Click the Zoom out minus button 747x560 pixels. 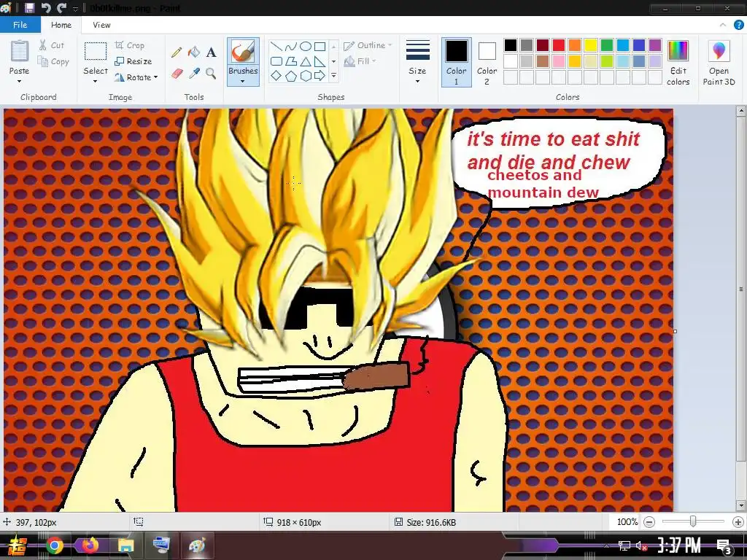[649, 522]
